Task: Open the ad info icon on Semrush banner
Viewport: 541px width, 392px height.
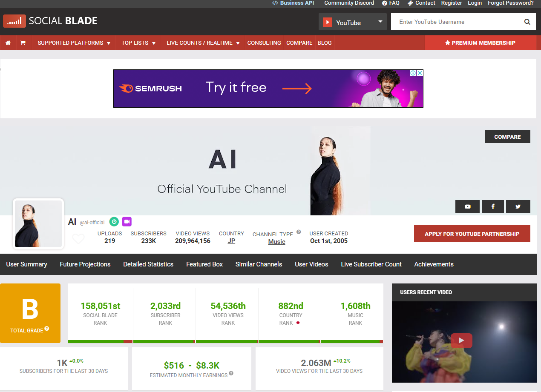Action: coord(413,73)
